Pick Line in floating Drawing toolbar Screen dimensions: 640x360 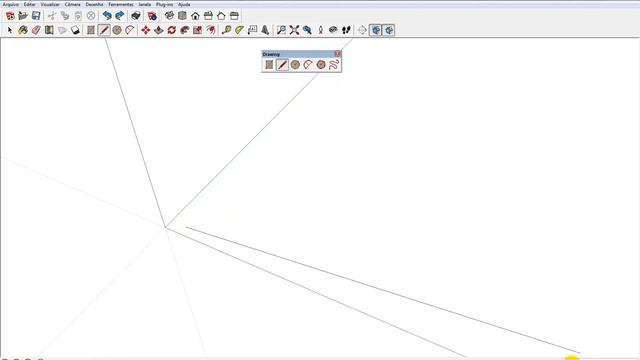point(282,64)
